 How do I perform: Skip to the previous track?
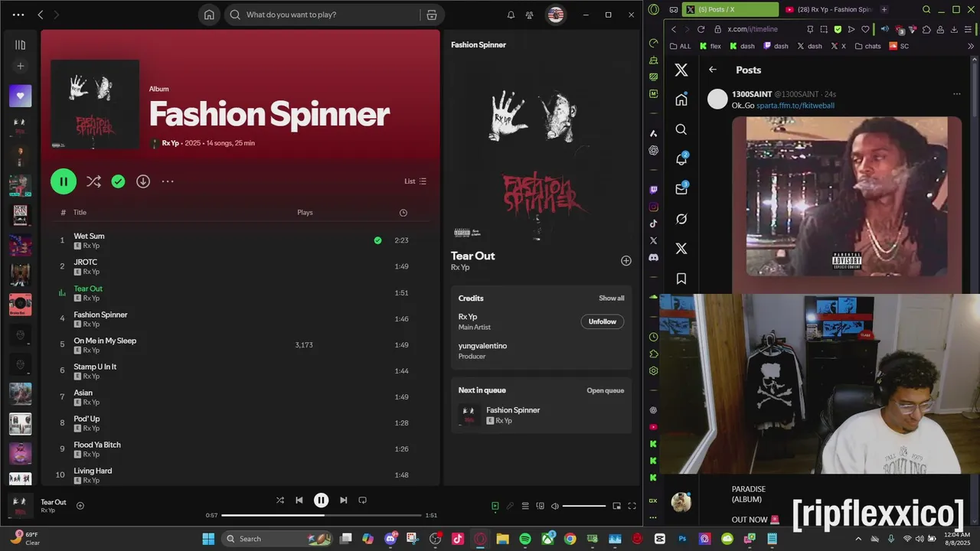tap(299, 500)
